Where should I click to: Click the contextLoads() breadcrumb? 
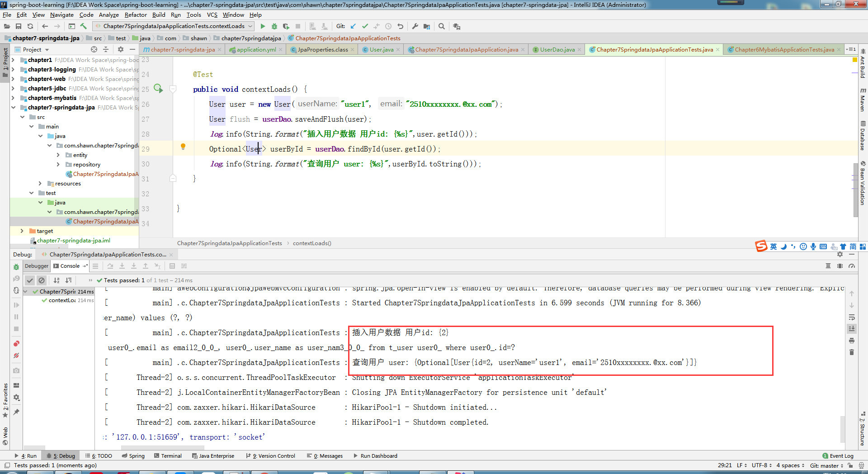[x=312, y=243]
